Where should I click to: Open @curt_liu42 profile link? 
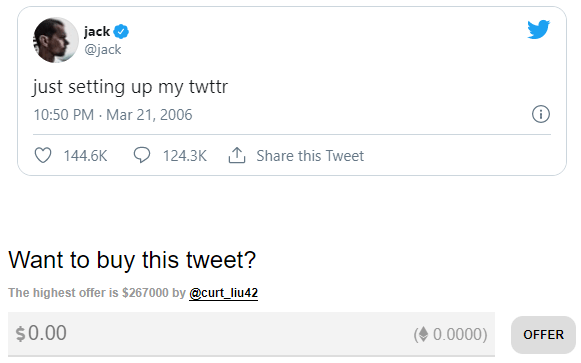pos(223,293)
